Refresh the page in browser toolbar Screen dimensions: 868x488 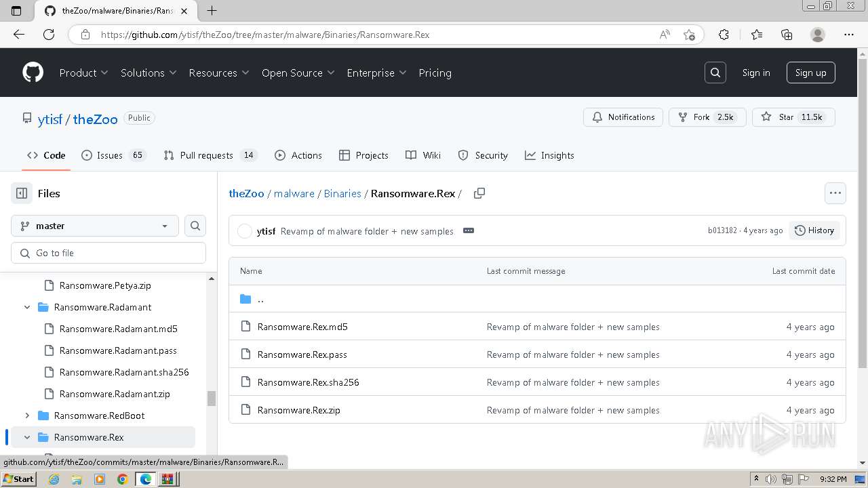click(x=49, y=35)
